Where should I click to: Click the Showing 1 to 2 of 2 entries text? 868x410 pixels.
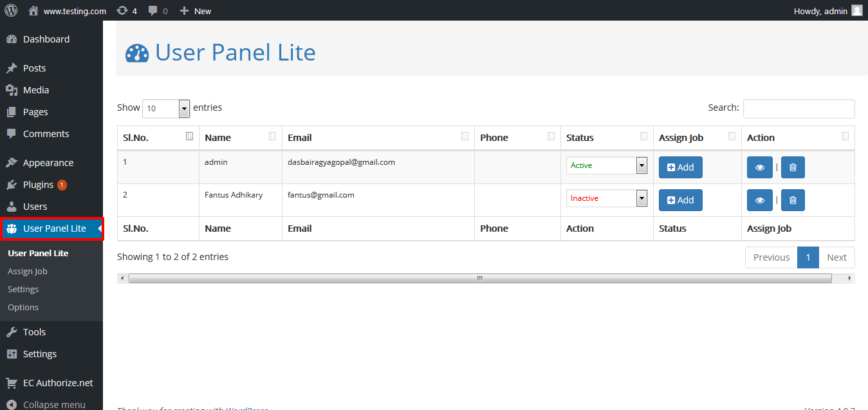coord(172,257)
